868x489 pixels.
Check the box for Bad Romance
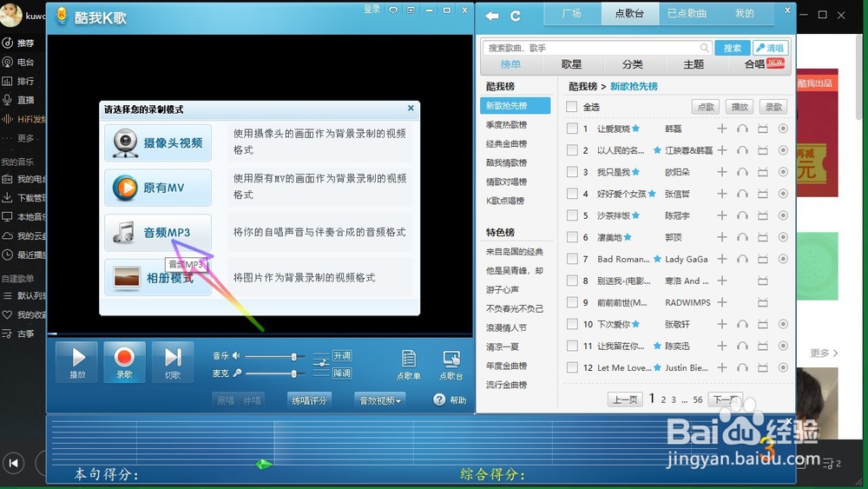tap(572, 259)
